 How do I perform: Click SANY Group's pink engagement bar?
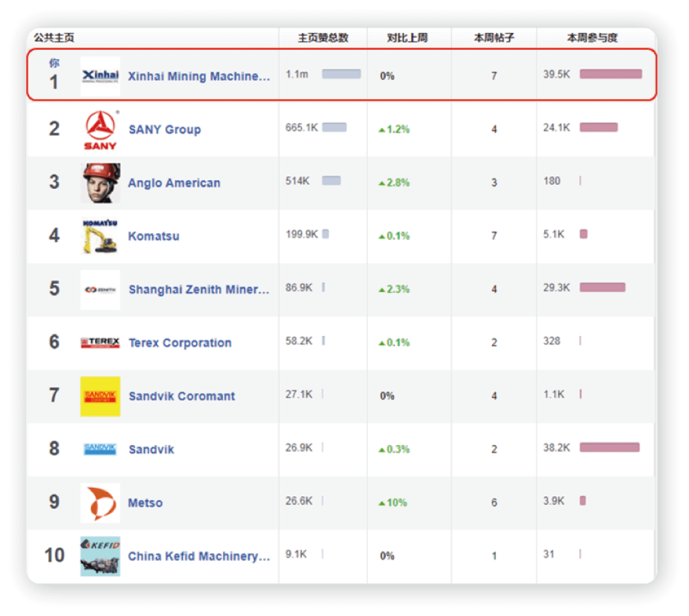[x=598, y=128]
